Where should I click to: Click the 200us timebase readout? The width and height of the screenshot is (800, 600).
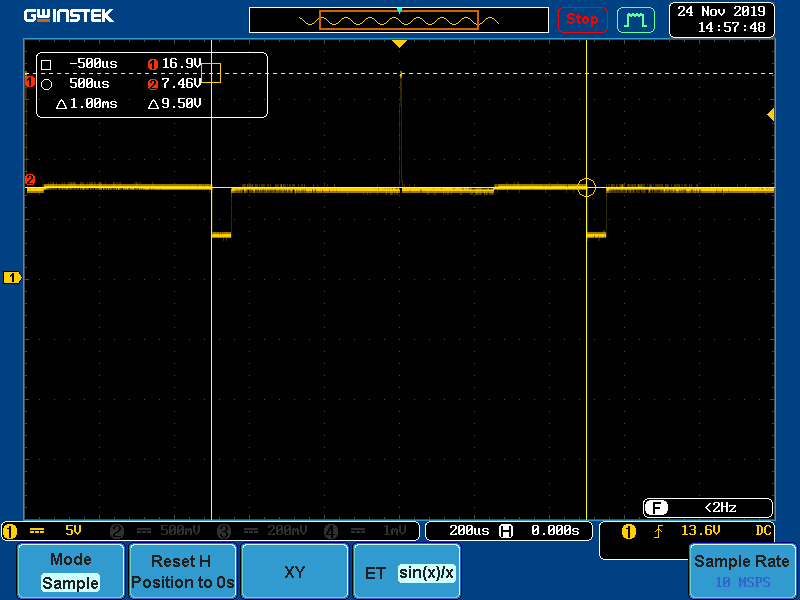[469, 531]
